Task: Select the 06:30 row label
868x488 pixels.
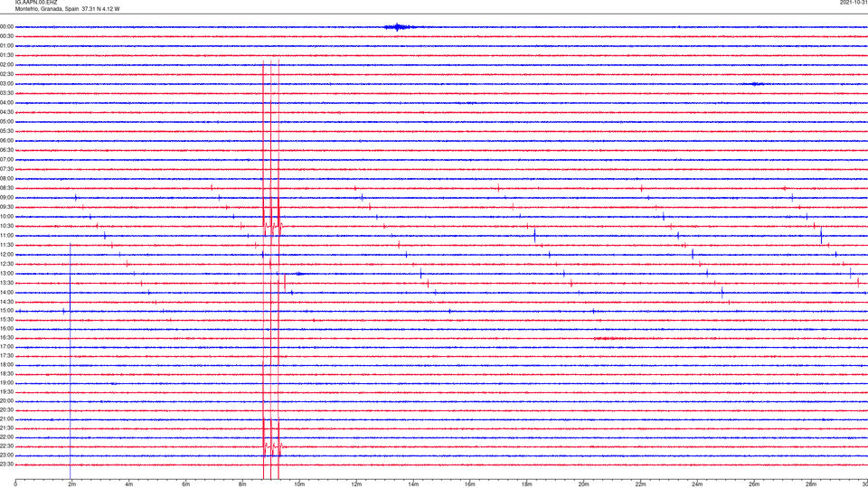Action: coord(6,150)
